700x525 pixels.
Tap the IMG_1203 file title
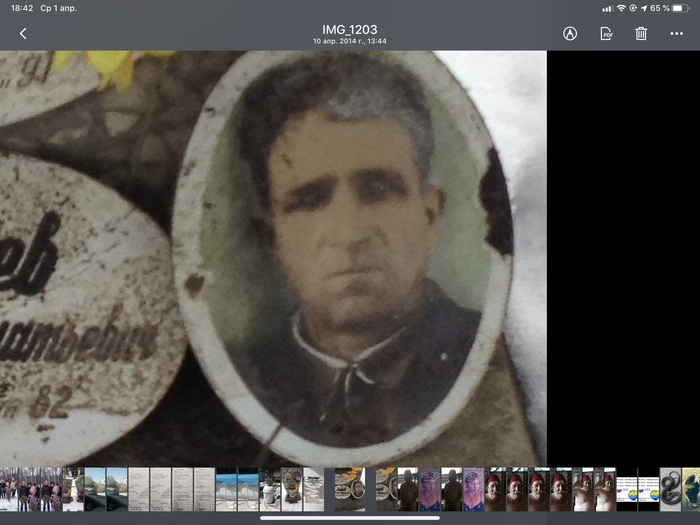pos(350,29)
